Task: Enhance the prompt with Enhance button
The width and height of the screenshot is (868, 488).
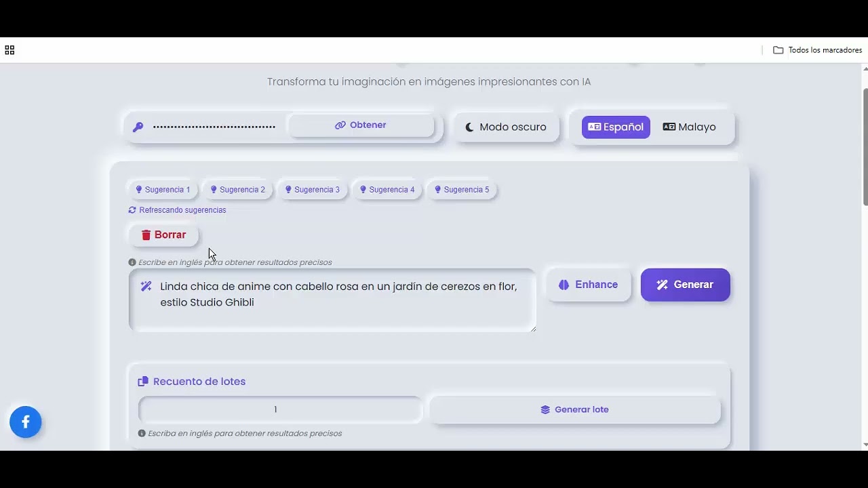Action: click(x=589, y=285)
